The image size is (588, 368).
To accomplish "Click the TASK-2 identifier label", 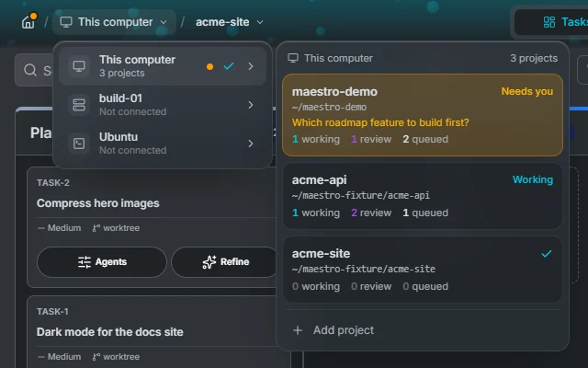I will pos(53,183).
